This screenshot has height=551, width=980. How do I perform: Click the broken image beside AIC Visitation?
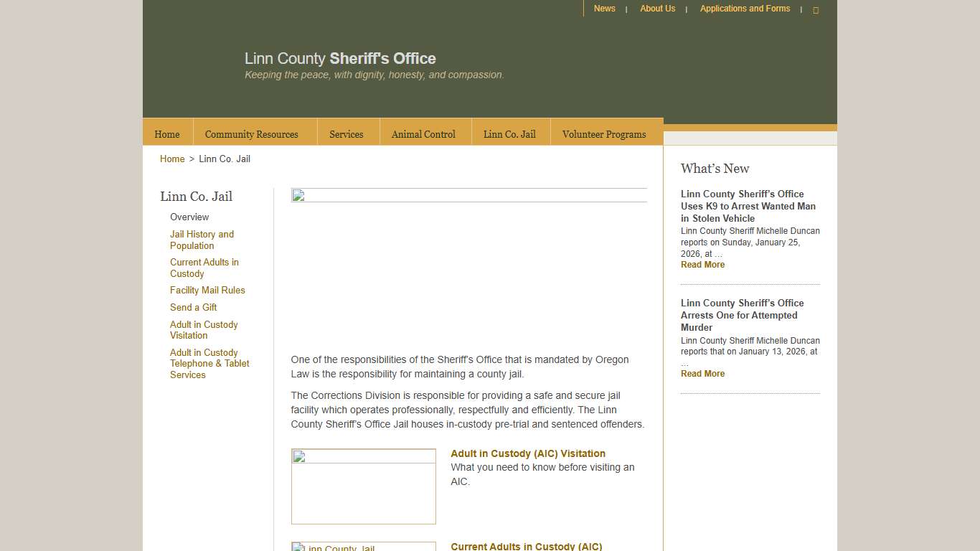(x=363, y=486)
